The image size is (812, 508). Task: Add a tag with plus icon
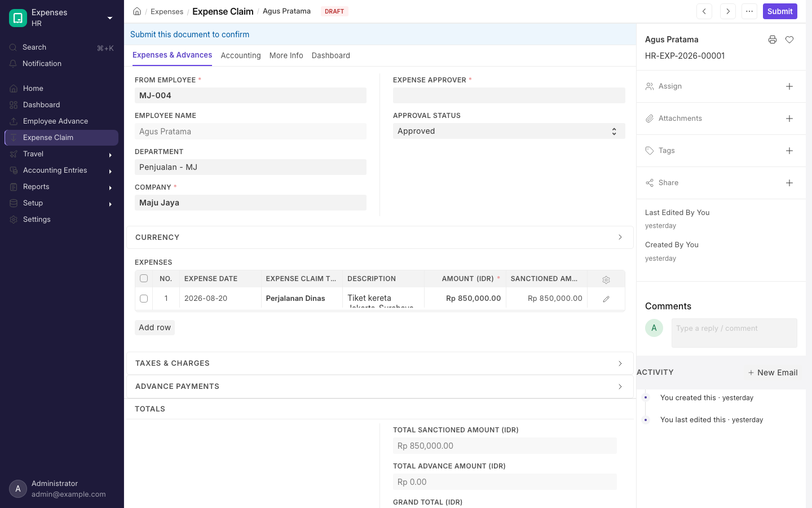789,151
